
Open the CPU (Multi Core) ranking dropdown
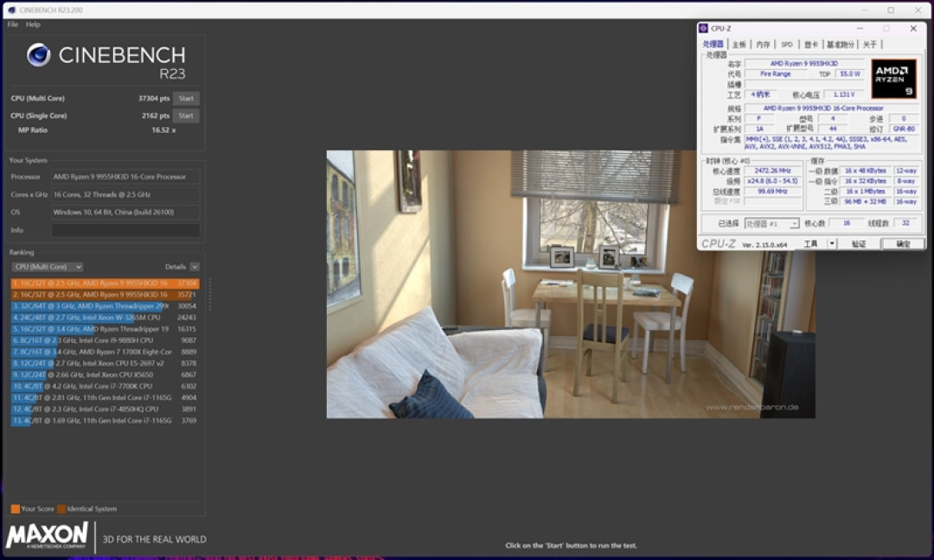(48, 267)
